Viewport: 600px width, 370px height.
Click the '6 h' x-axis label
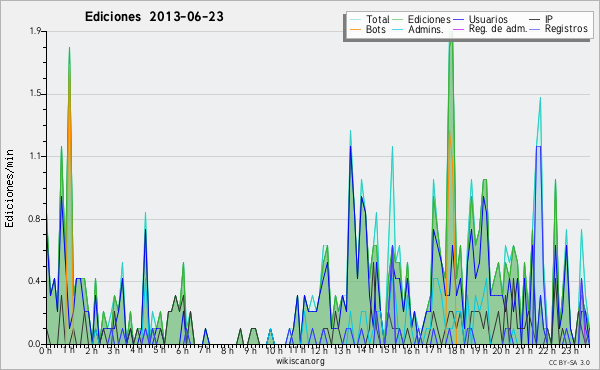182,350
